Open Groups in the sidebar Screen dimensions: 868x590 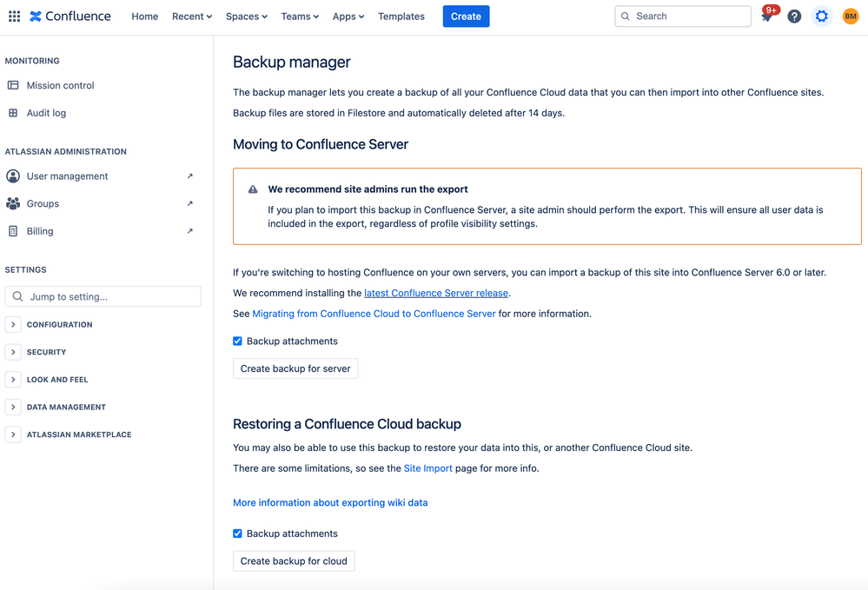point(43,203)
